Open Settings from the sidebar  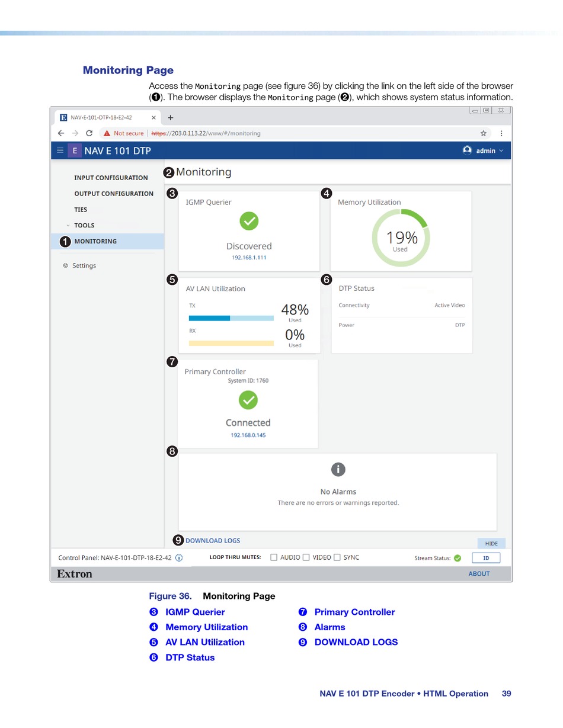(84, 265)
